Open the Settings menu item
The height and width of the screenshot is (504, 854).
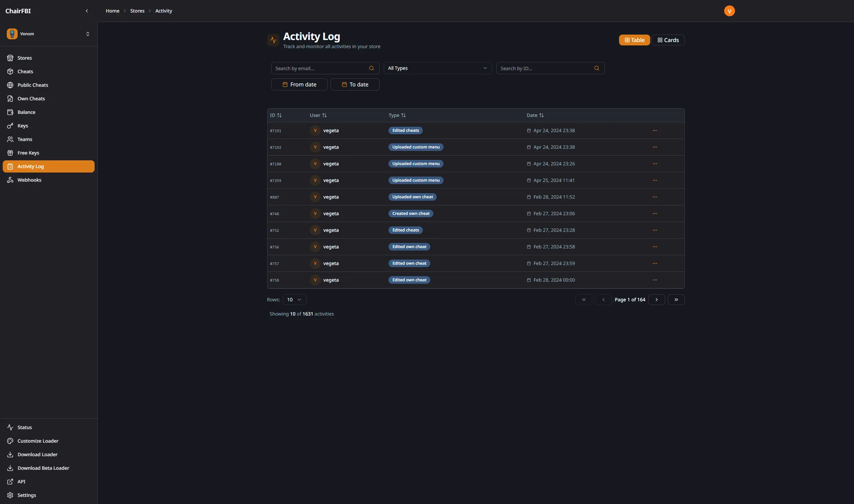[x=27, y=495]
